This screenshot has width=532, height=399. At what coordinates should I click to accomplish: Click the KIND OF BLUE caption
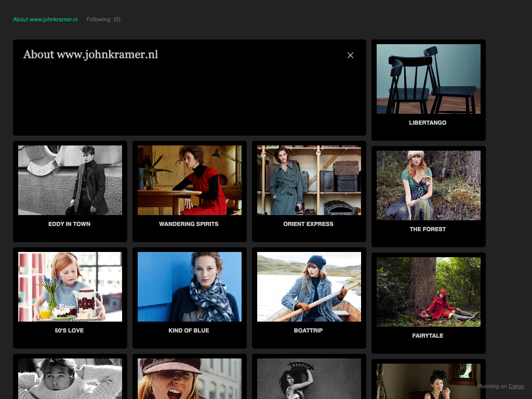189,331
